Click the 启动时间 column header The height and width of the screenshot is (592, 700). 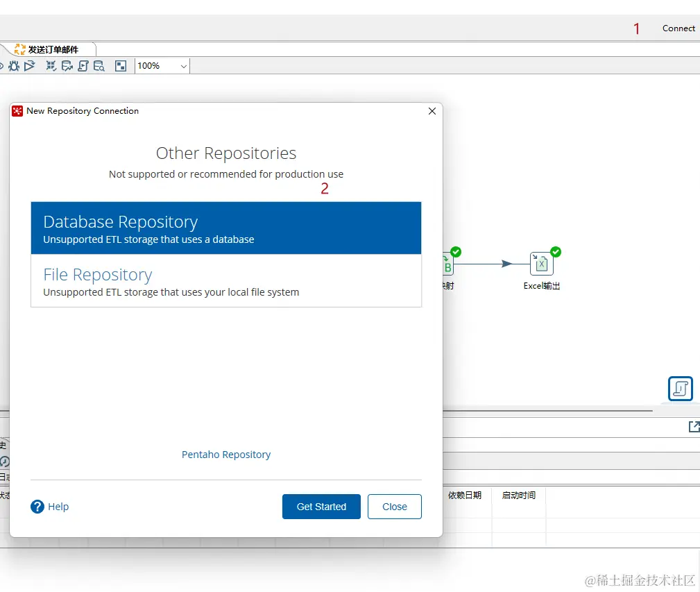coord(519,495)
